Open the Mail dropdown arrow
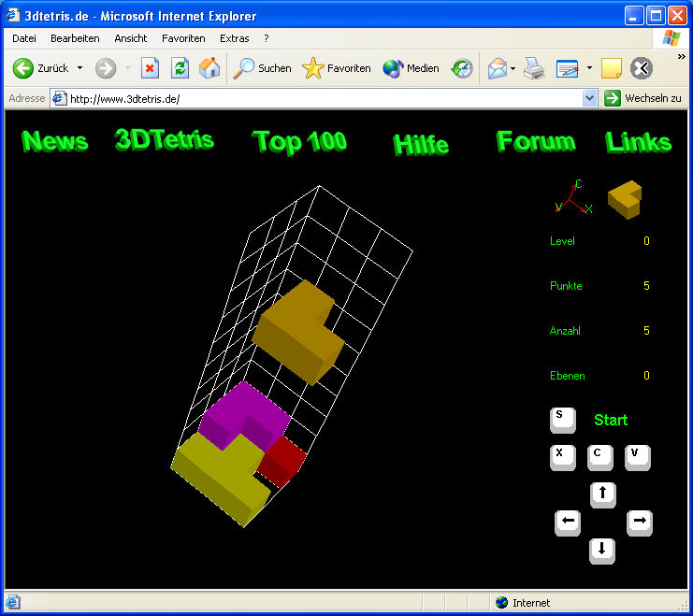Viewport: 693px width, 616px height. (x=513, y=68)
